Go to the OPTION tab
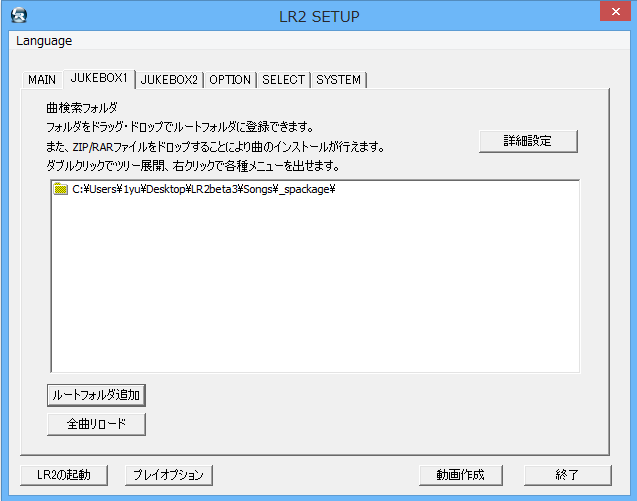The height and width of the screenshot is (501, 637). click(230, 80)
